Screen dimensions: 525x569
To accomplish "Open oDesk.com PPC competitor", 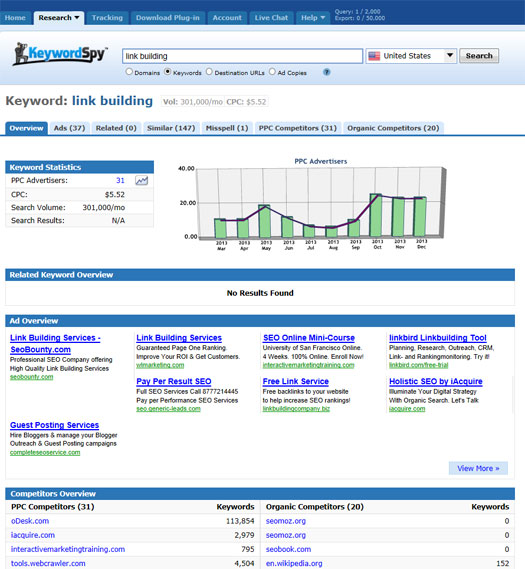I will tap(30, 521).
